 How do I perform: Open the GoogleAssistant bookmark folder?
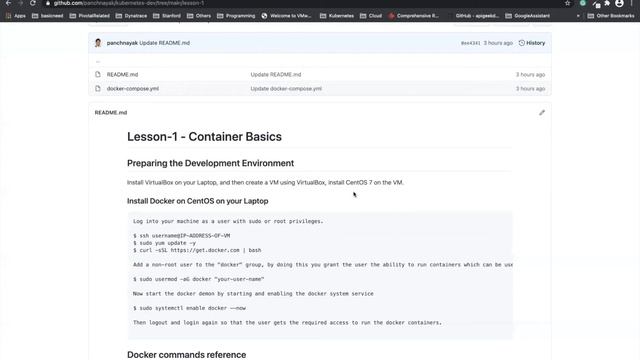527,16
